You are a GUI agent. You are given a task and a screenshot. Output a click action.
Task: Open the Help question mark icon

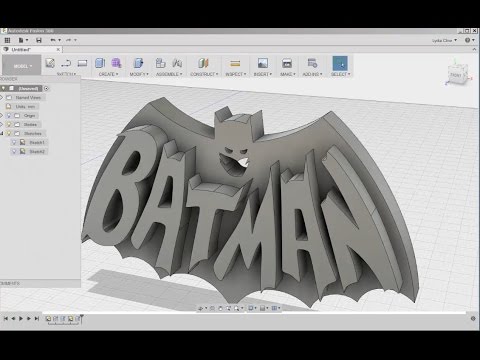click(468, 40)
